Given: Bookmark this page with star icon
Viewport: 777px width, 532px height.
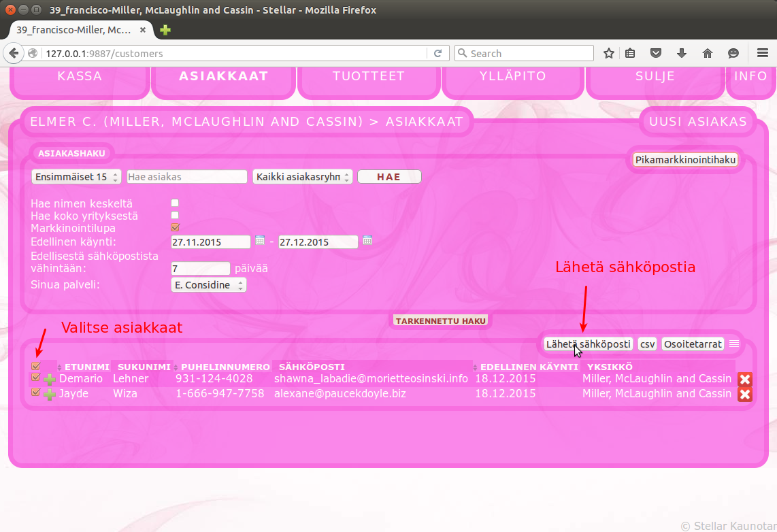Looking at the screenshot, I should [x=609, y=53].
